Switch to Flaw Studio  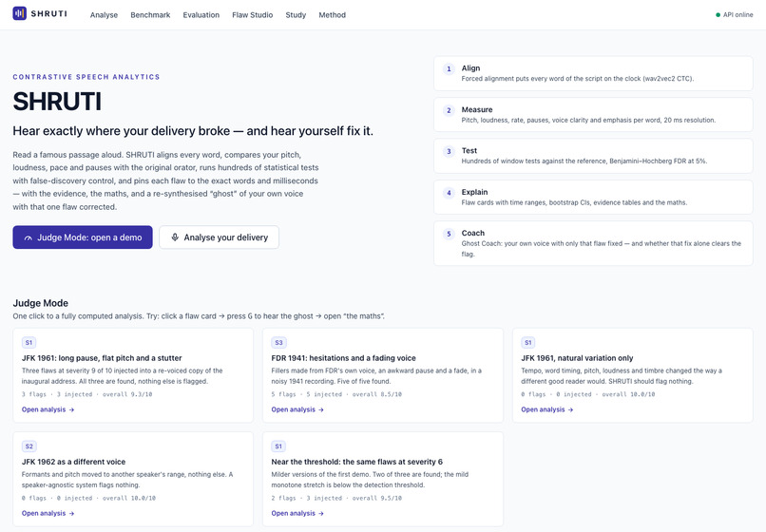pos(253,15)
